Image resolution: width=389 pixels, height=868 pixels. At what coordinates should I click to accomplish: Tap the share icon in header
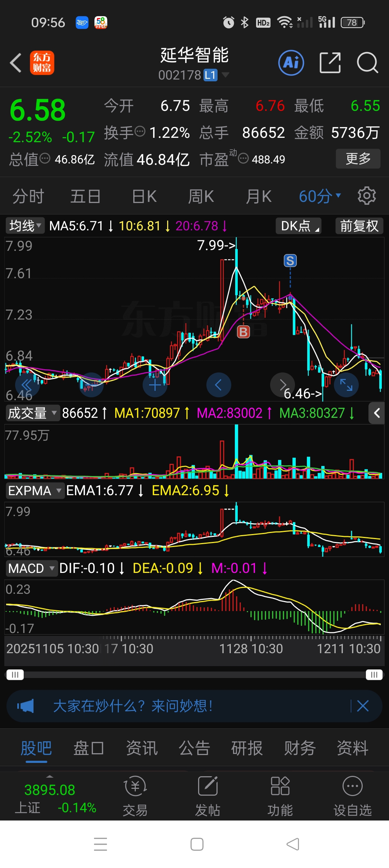coord(330,63)
